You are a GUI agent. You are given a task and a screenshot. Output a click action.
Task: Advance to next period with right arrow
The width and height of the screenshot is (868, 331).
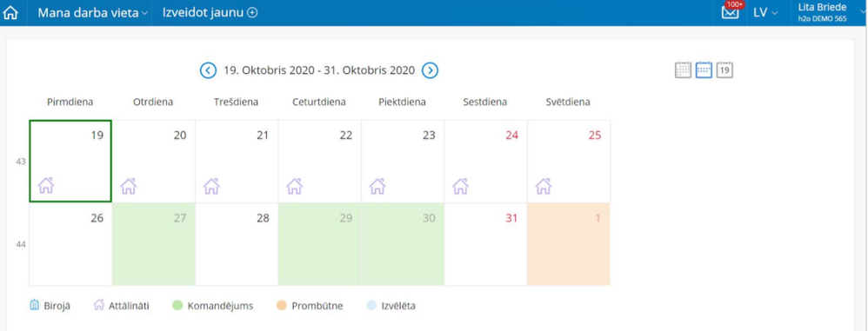click(431, 70)
